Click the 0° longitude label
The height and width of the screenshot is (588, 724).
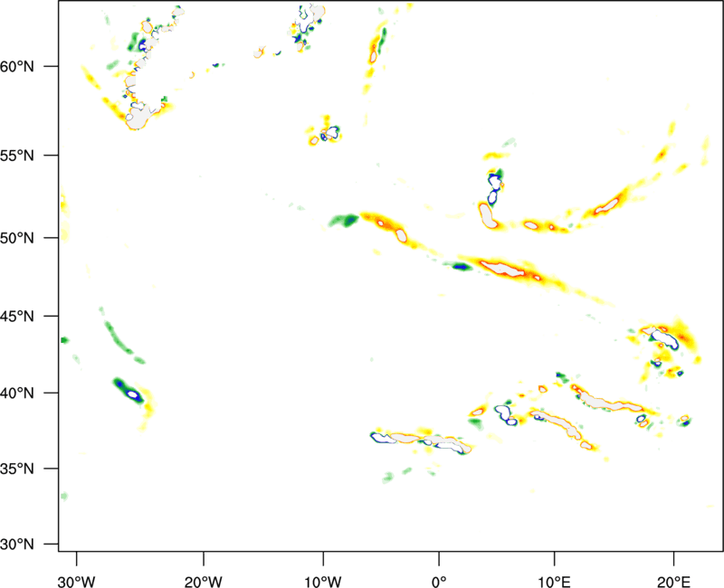439,582
